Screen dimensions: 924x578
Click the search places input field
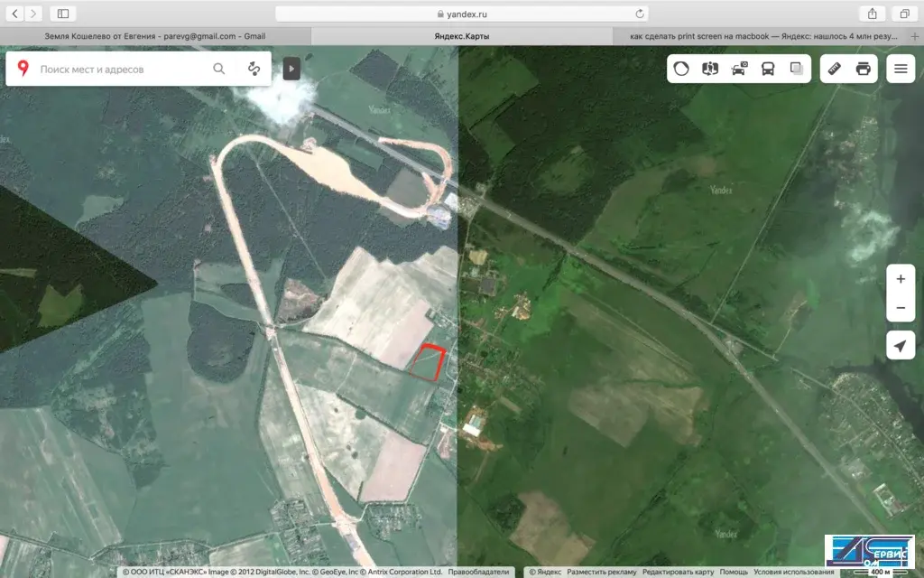pyautogui.click(x=121, y=69)
